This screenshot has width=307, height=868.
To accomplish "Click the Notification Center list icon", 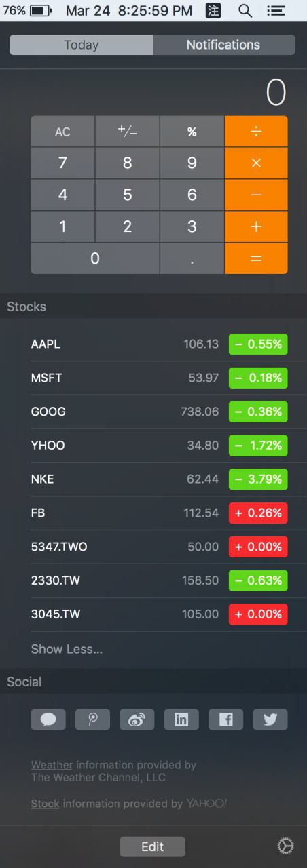I will [x=275, y=11].
